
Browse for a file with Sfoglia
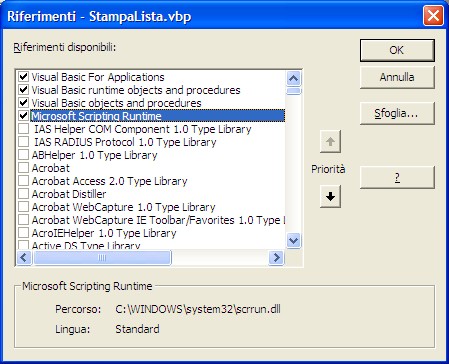[397, 114]
